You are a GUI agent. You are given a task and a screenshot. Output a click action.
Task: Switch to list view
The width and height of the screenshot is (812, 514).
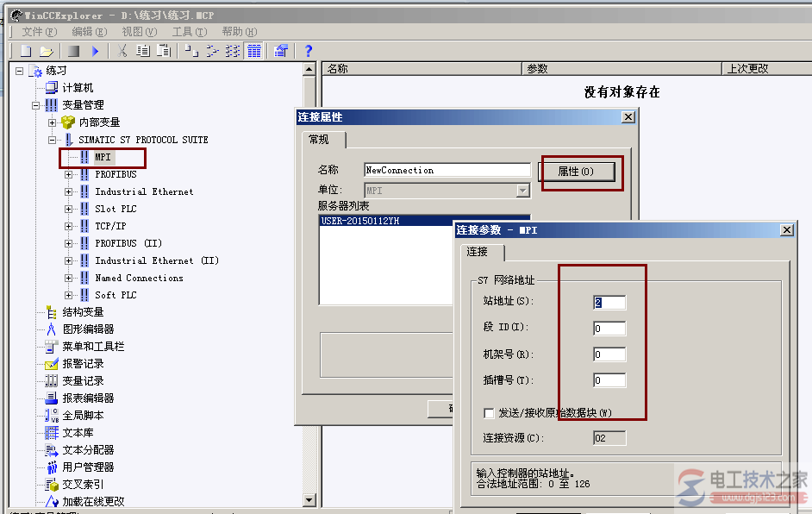[233, 51]
